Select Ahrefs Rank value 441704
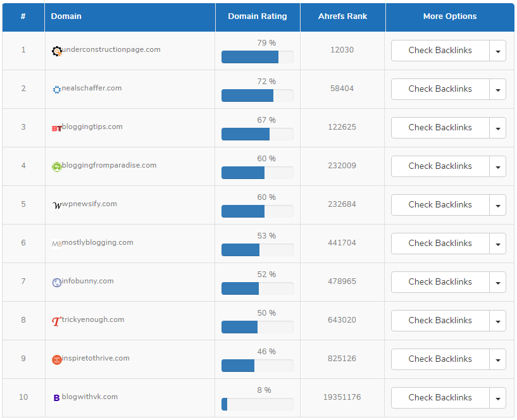517x420 pixels. [342, 243]
